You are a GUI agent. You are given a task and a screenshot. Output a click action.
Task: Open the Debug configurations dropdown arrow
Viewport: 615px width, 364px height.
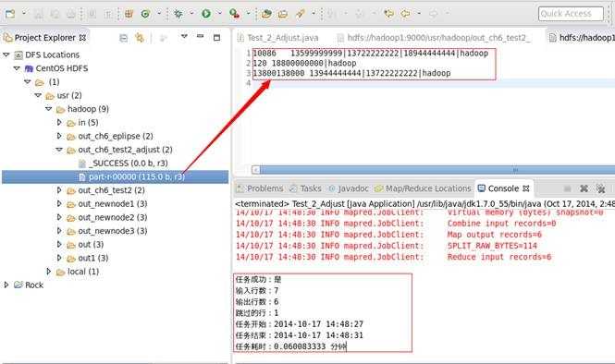(191, 14)
